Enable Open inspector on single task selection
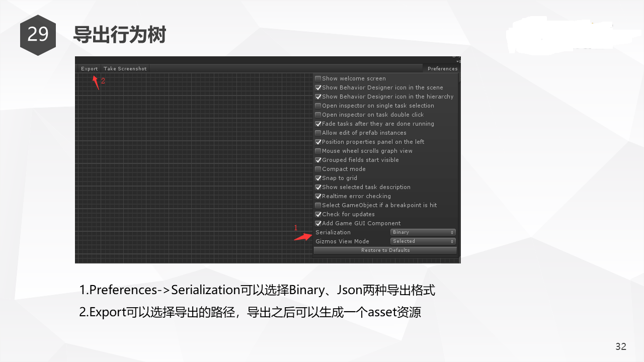This screenshot has width=644, height=362. [317, 106]
